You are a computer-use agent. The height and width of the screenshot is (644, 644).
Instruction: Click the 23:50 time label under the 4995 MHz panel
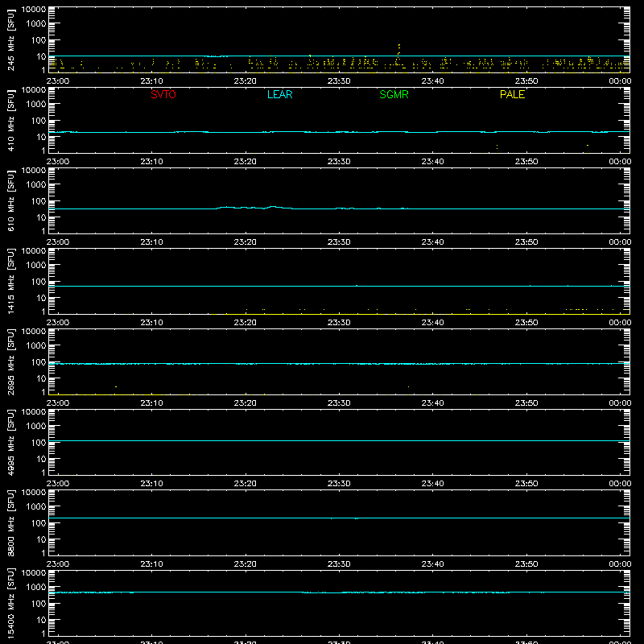(526, 484)
